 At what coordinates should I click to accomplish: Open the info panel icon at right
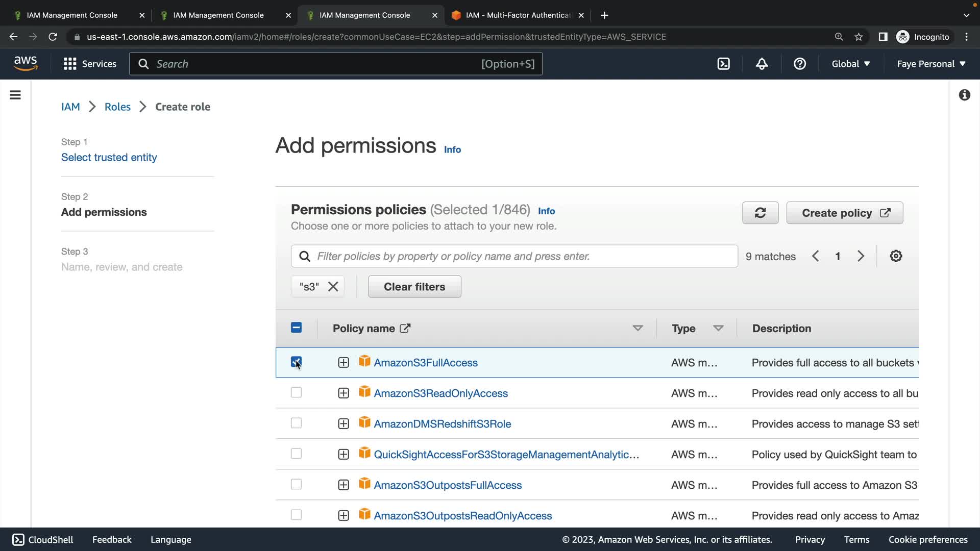[964, 95]
